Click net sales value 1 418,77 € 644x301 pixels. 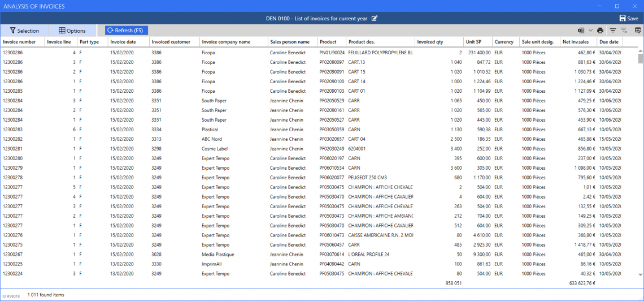tap(585, 244)
